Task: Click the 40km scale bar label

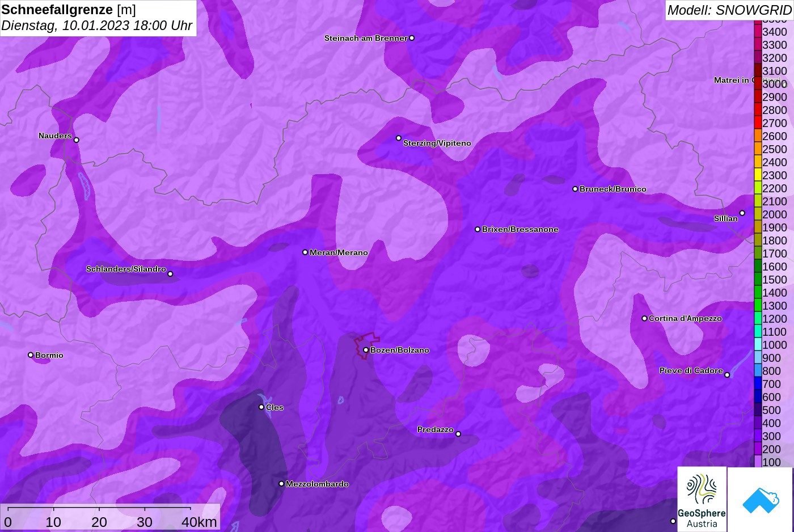Action: click(199, 522)
